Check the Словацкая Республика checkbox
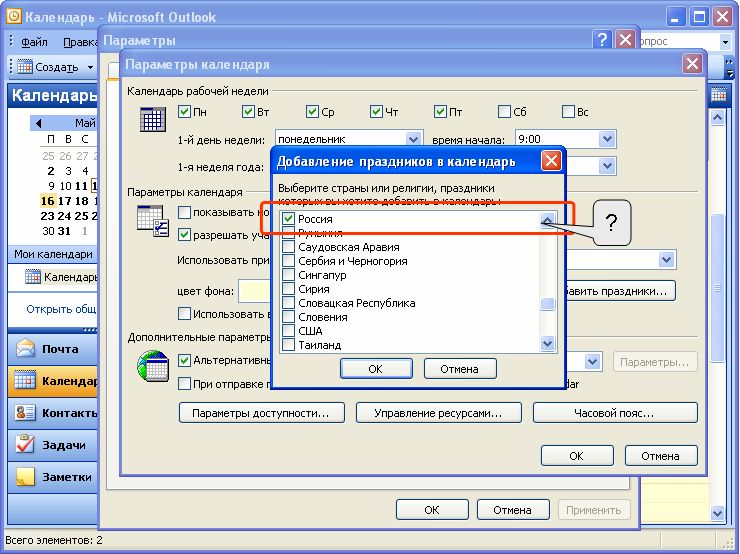 (288, 302)
